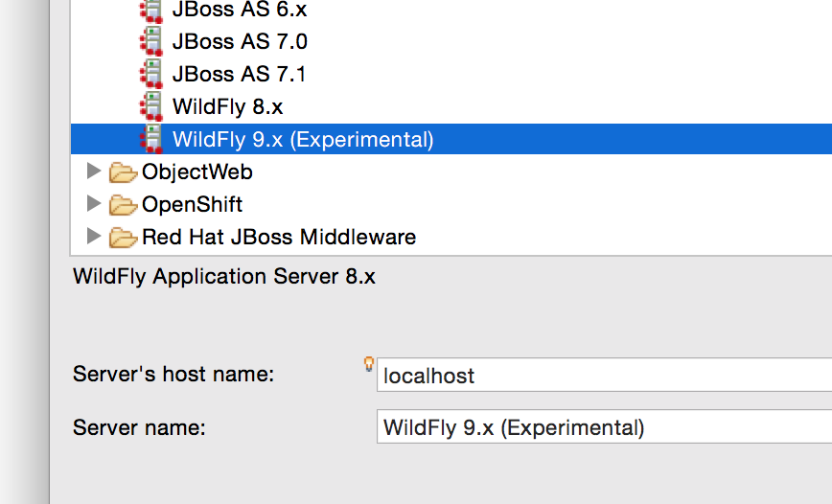Click the 'Server's host name:' label
Viewport: 832px width, 504px height.
[173, 374]
